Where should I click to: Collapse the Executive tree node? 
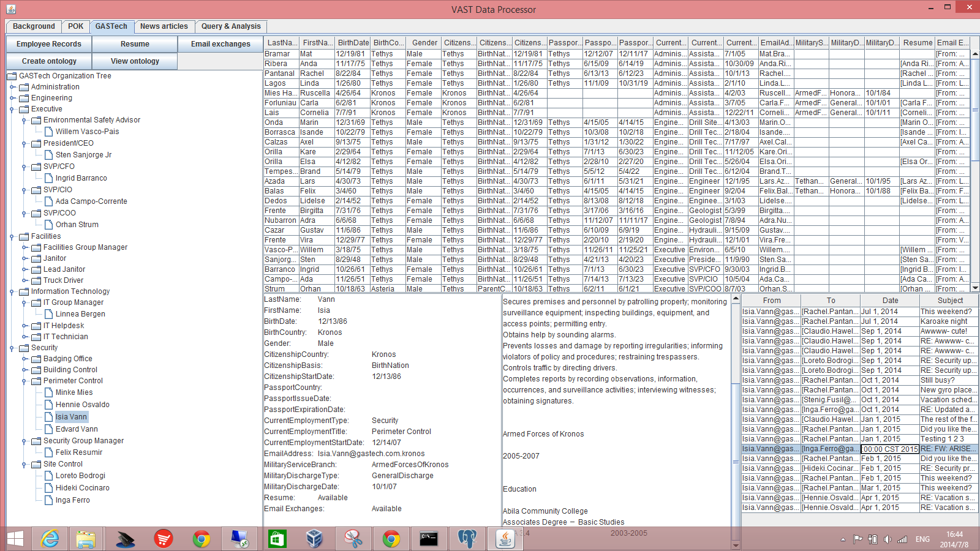click(x=12, y=109)
